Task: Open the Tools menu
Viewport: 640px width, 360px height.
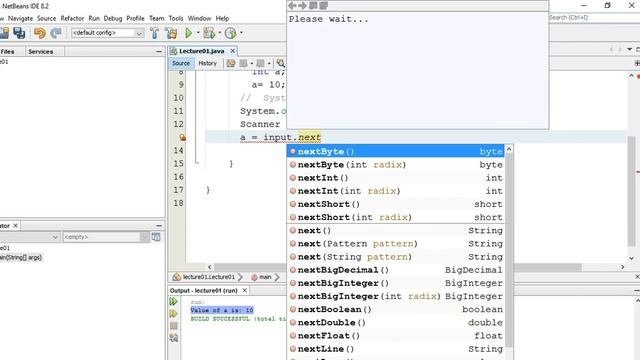Action: click(176, 18)
